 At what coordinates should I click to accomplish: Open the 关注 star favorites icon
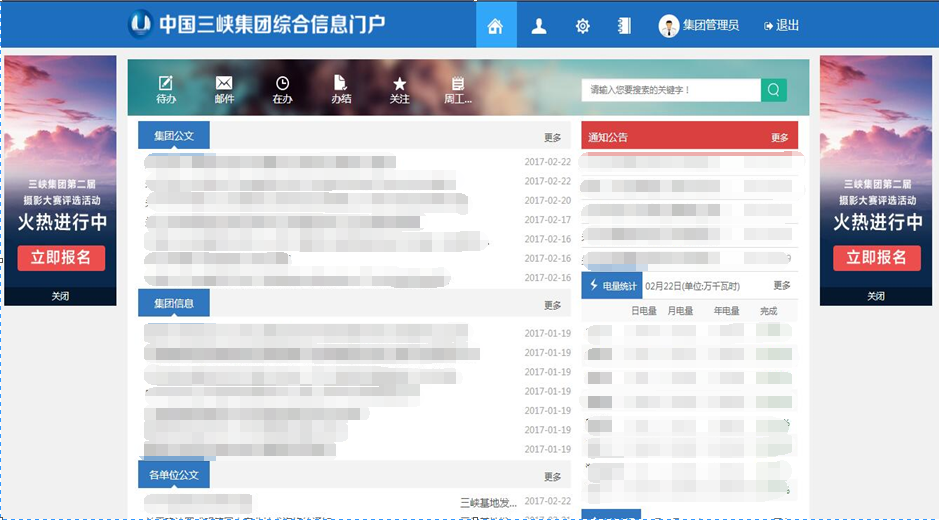(400, 88)
